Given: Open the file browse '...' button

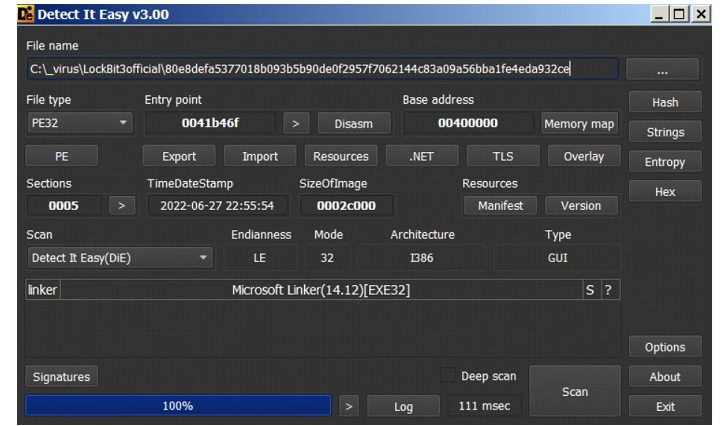Looking at the screenshot, I should click(x=663, y=69).
